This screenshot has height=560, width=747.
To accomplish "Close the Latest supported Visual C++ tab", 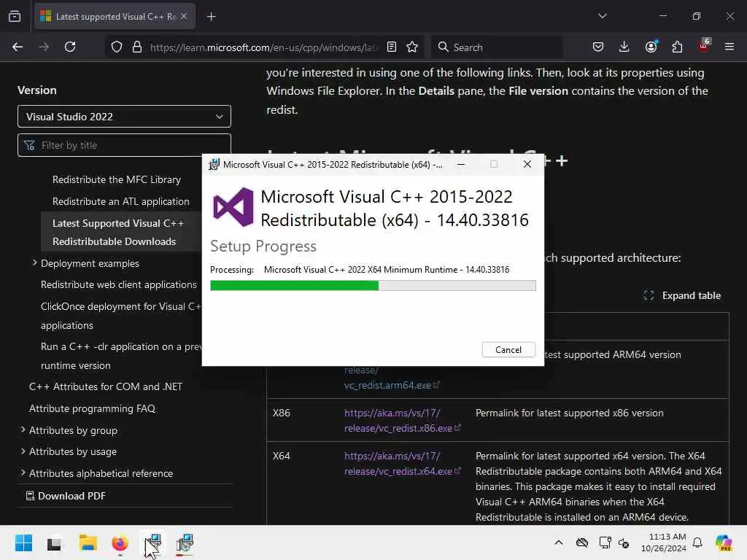I will [184, 16].
